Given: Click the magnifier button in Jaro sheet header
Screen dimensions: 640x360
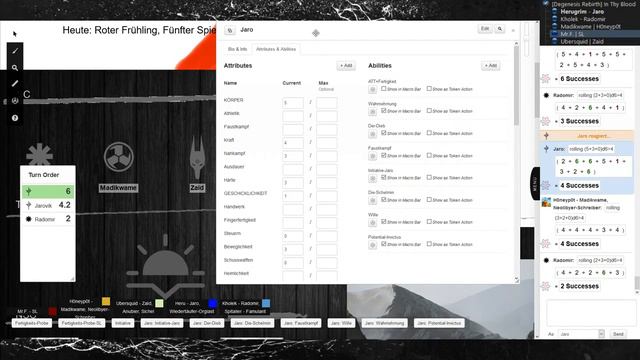Looking at the screenshot, I should [x=500, y=29].
